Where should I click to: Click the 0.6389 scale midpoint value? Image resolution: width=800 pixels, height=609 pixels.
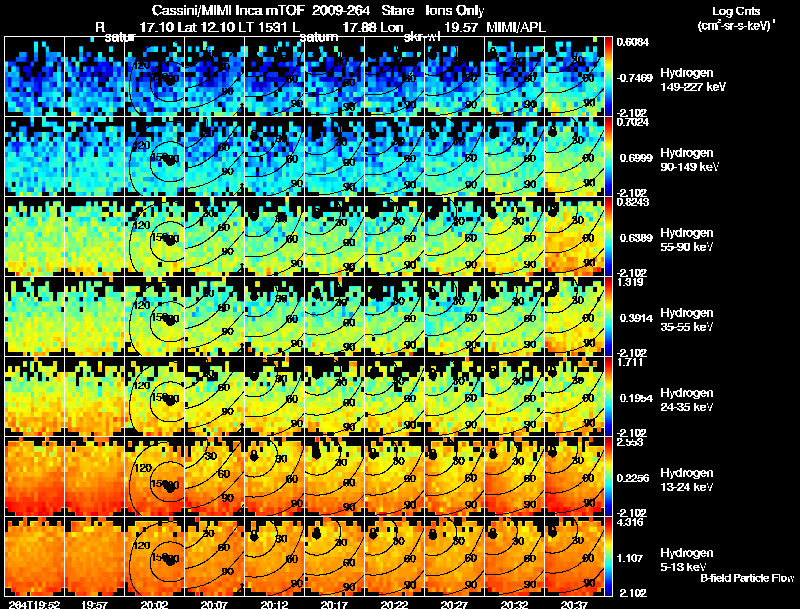click(x=636, y=238)
